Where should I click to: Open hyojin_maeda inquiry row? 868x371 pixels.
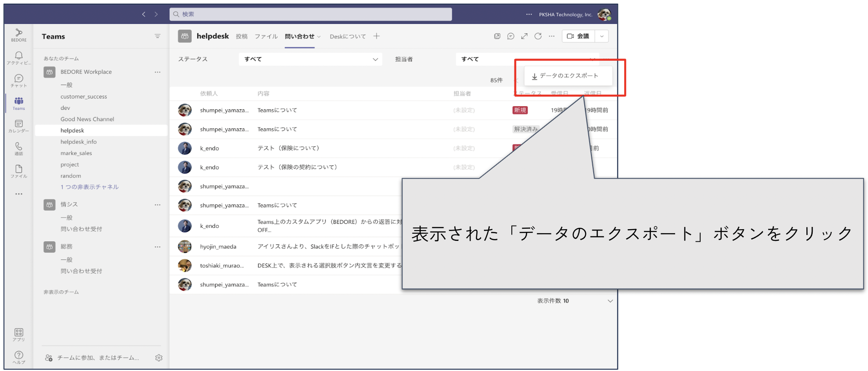click(286, 247)
